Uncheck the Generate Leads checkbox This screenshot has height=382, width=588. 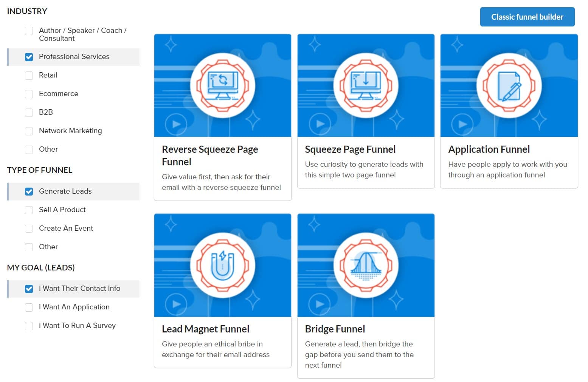[29, 192]
